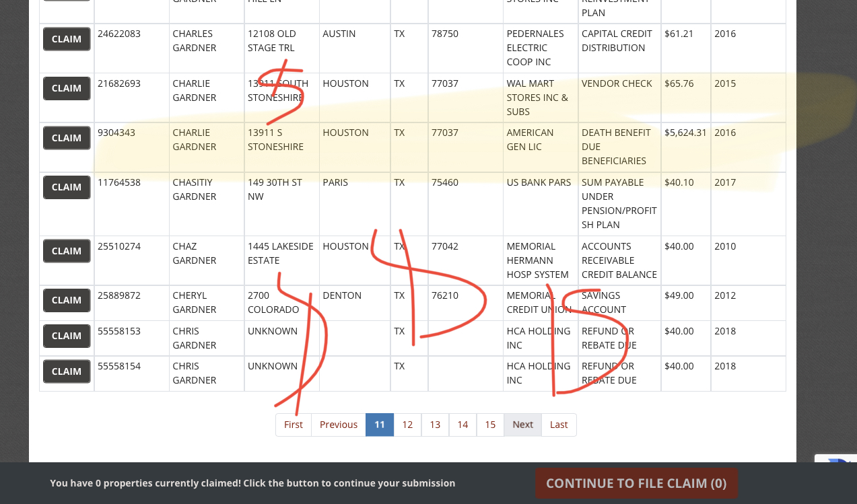Viewport: 857px width, 504px height.
Task: Select CHAZ GARDNER name cell
Action: coord(207,260)
